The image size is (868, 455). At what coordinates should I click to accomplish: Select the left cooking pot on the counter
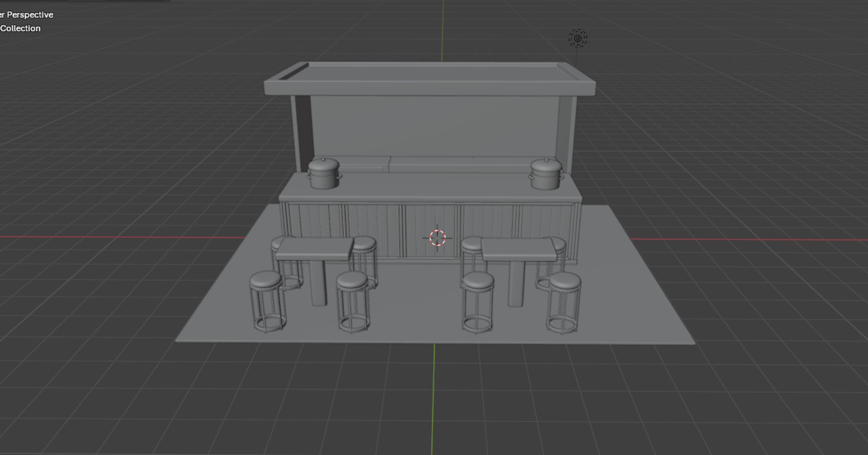coord(324,173)
